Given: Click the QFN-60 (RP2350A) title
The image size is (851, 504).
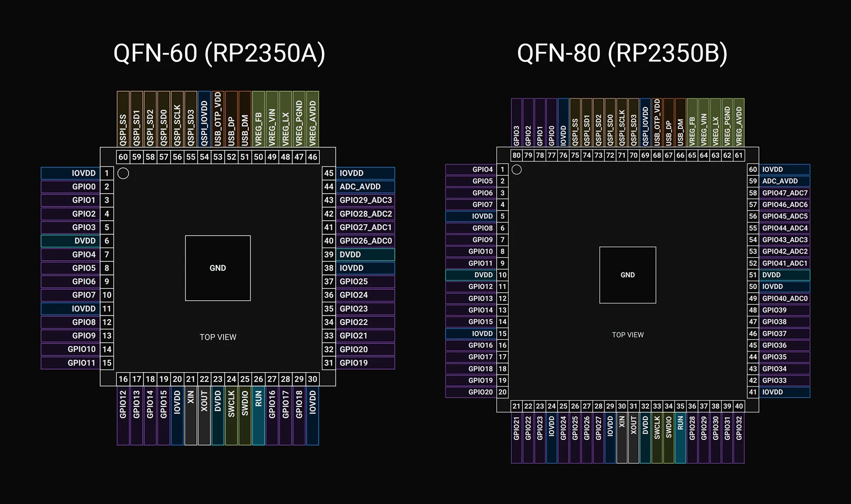Looking at the screenshot, I should coord(220,53).
